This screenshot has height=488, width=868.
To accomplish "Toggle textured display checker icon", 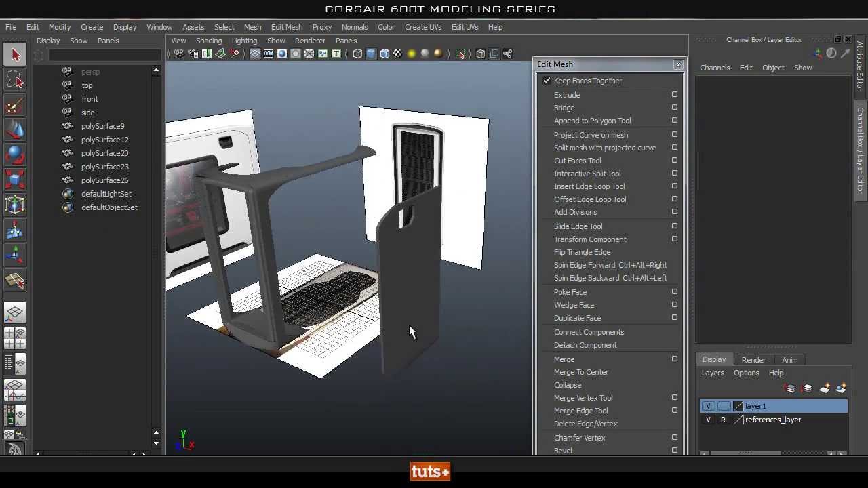I will 398,54.
